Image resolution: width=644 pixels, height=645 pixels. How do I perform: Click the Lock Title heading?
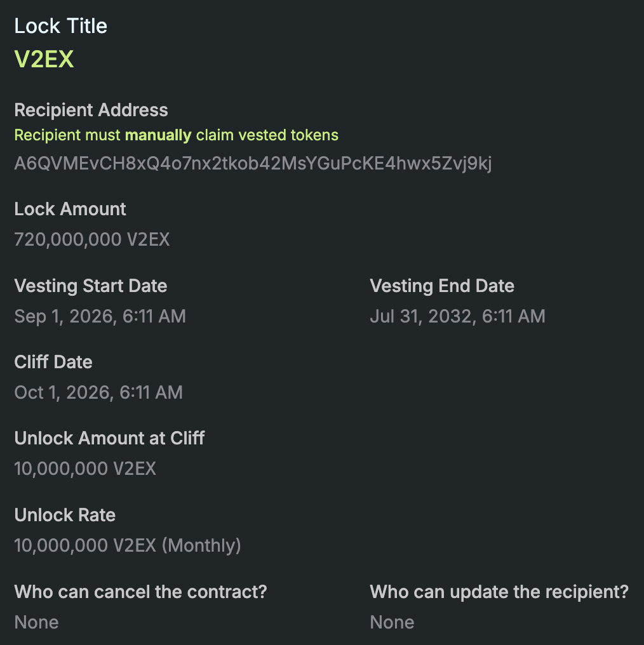coord(61,26)
